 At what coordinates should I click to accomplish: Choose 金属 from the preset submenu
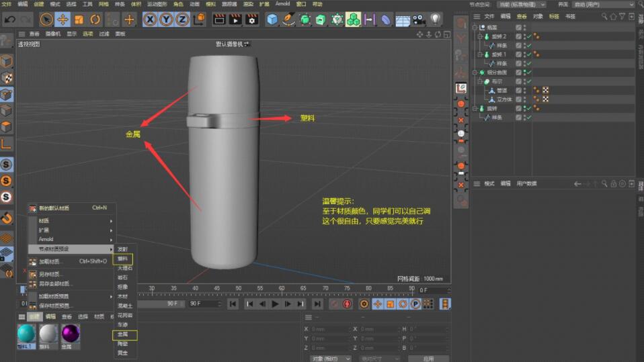pyautogui.click(x=124, y=334)
